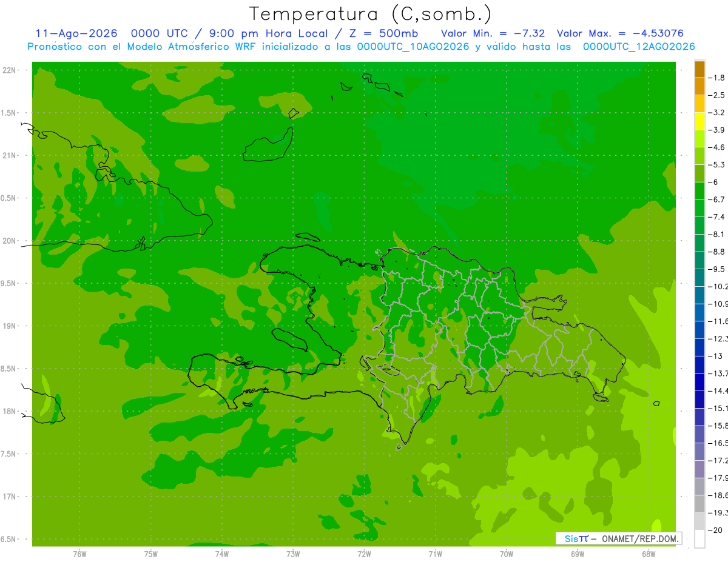The image size is (728, 562).
Task: Pick the colorbar swatch between -2.5 and -3.2
Action: [x=699, y=104]
